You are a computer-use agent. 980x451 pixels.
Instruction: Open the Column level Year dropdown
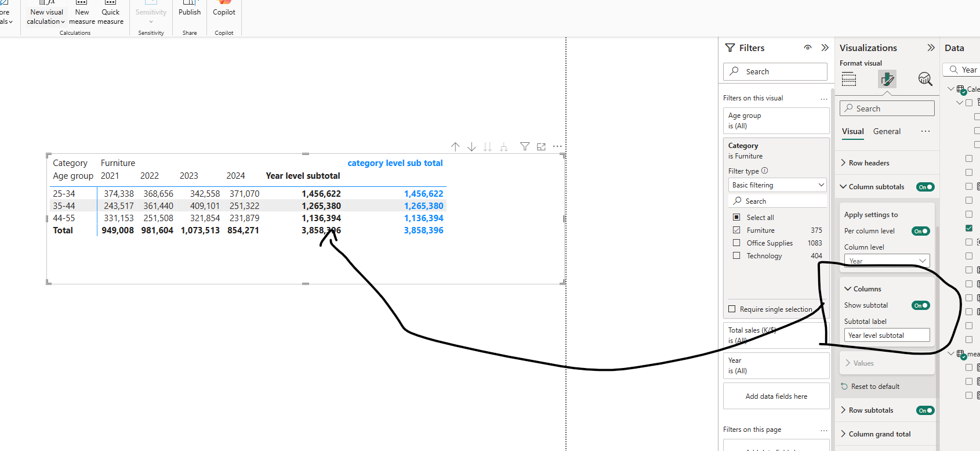pos(887,261)
